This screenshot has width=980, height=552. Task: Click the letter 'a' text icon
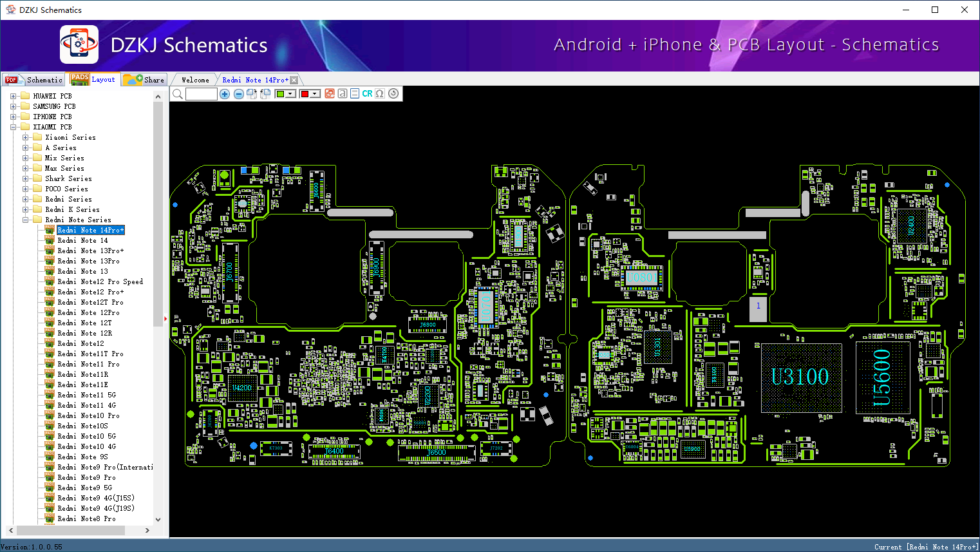(x=343, y=94)
